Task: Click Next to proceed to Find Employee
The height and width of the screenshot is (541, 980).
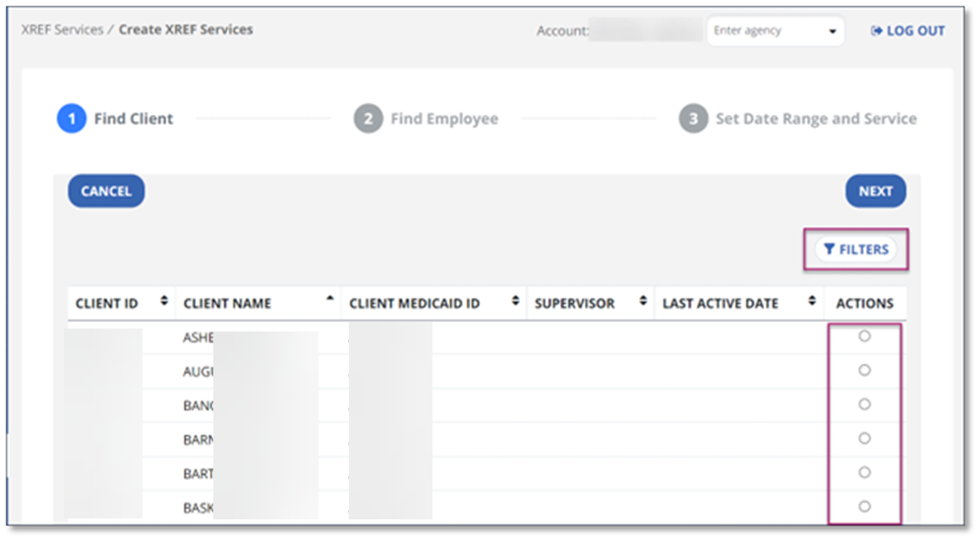Action: [x=875, y=192]
